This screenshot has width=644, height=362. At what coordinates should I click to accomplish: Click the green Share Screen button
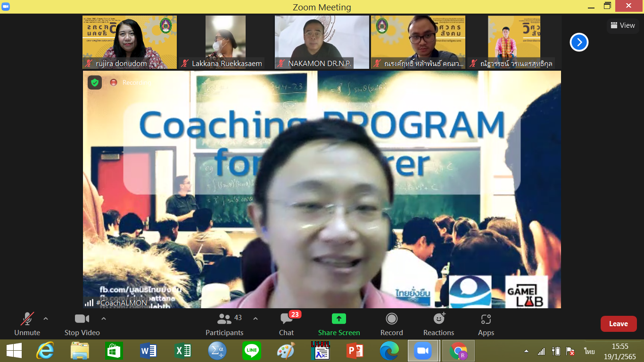339,324
